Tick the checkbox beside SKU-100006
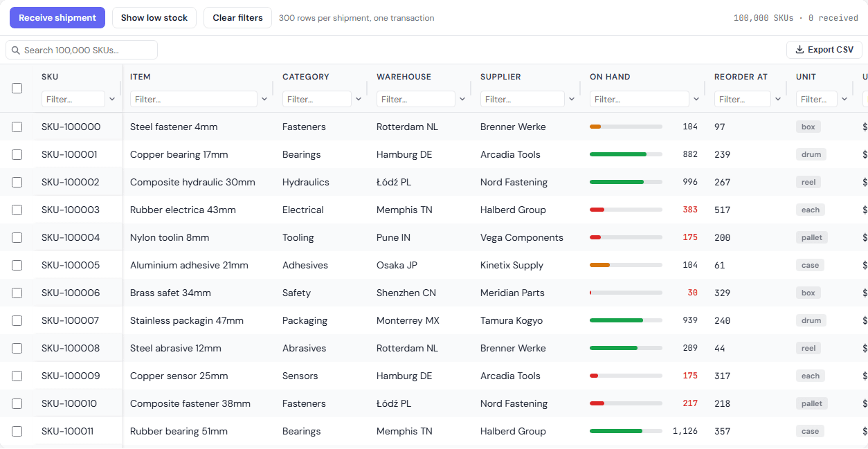 [17, 293]
